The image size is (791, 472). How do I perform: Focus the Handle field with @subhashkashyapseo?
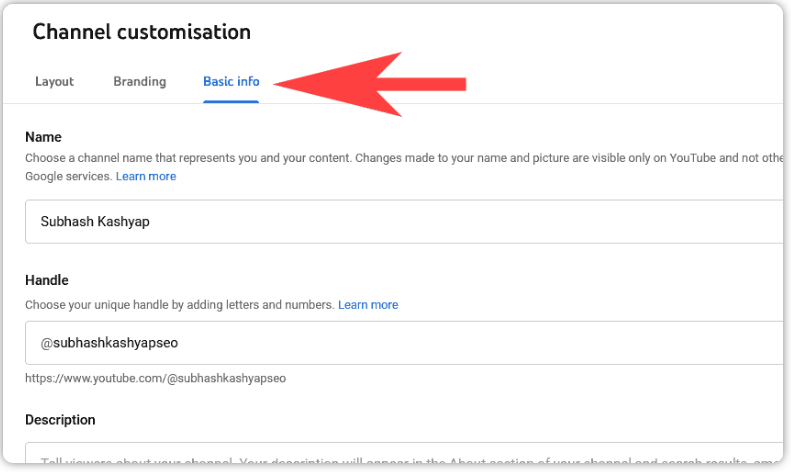pos(404,342)
